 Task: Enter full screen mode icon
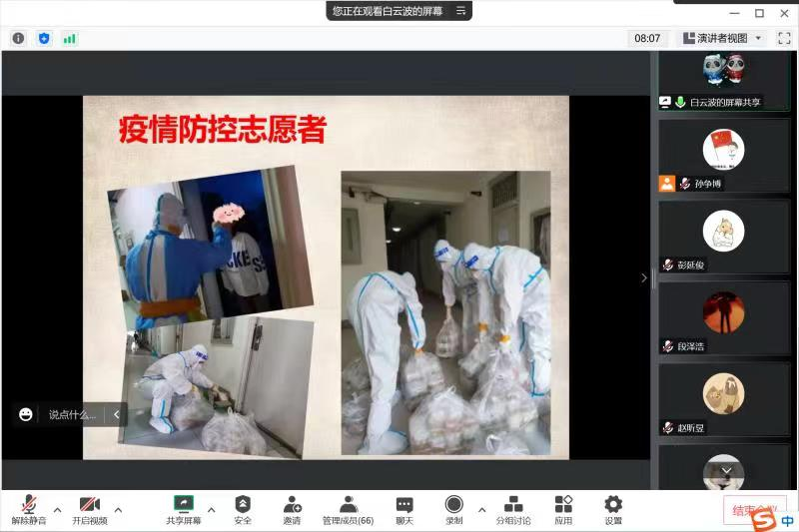781,38
